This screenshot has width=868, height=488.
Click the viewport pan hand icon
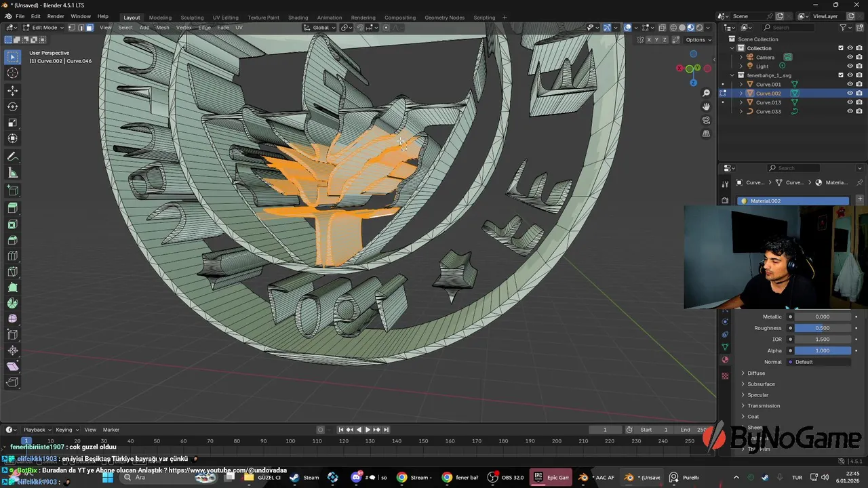coord(706,106)
